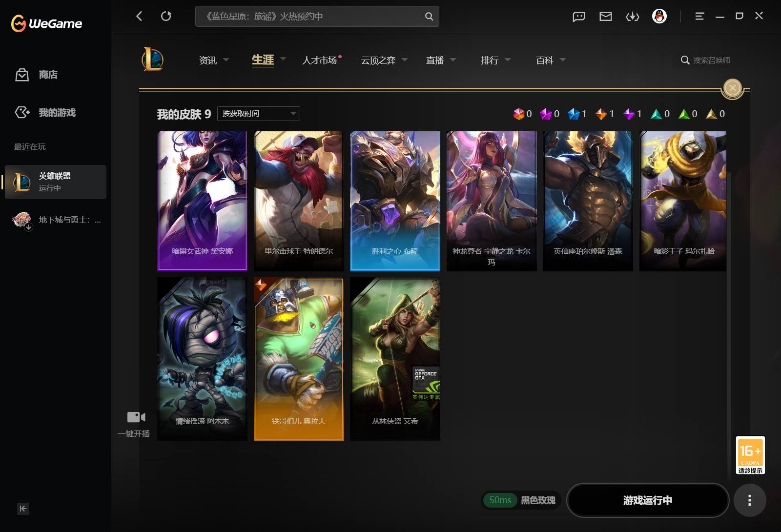Click the orange gem counter
Viewport: 781px width, 532px height.
pyautogui.click(x=605, y=114)
